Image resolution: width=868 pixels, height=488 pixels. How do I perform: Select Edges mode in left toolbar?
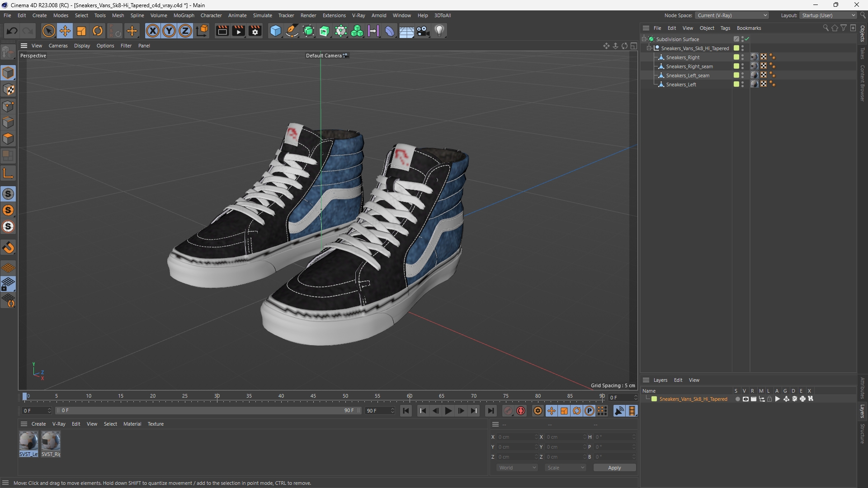(x=8, y=122)
